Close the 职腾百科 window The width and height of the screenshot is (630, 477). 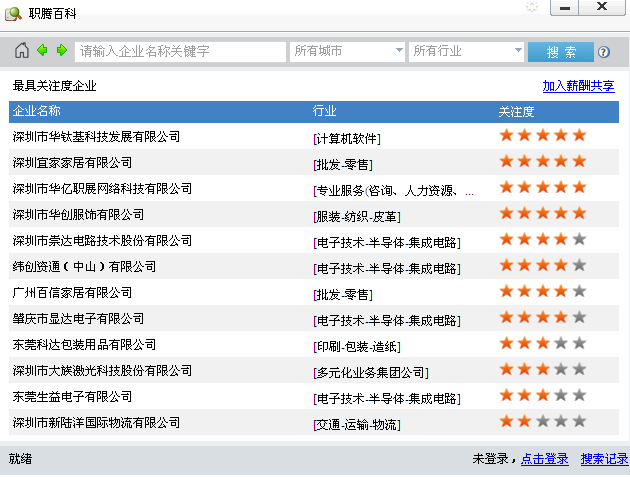(x=602, y=8)
